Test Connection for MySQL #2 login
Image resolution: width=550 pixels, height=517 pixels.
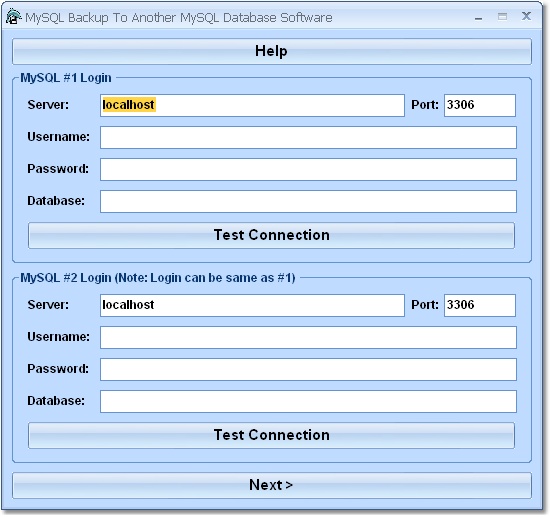[x=271, y=435]
